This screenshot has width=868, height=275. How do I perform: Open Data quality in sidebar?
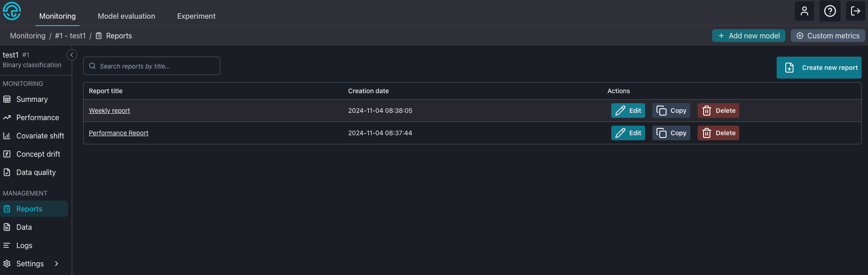click(36, 172)
